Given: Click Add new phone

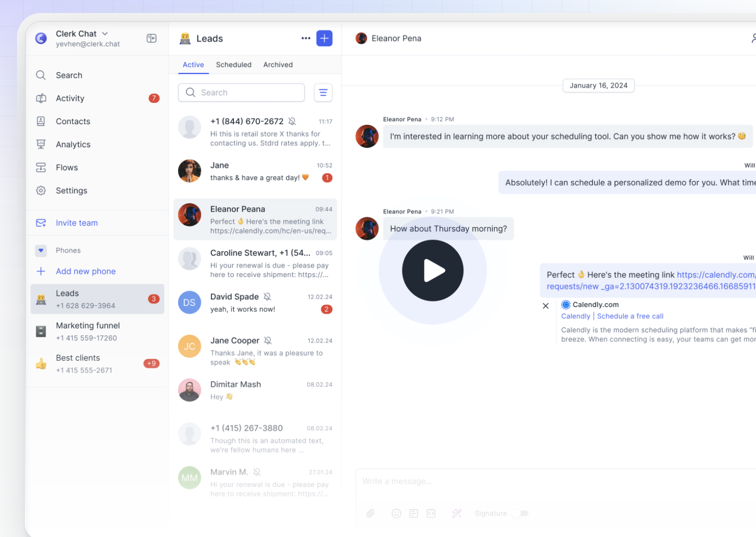Looking at the screenshot, I should click(86, 271).
